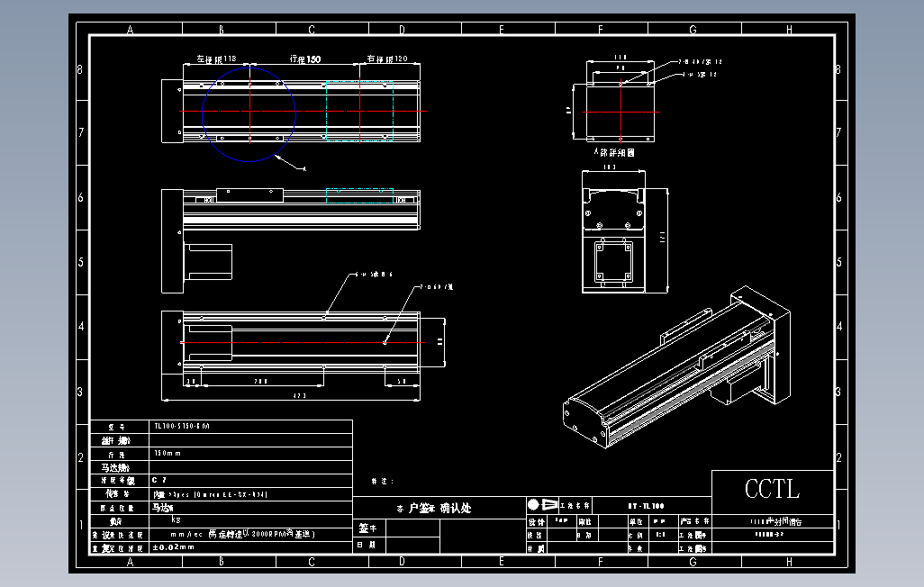Click the detail A enlarged view
This screenshot has width=924, height=587.
pyautogui.click(x=620, y=111)
